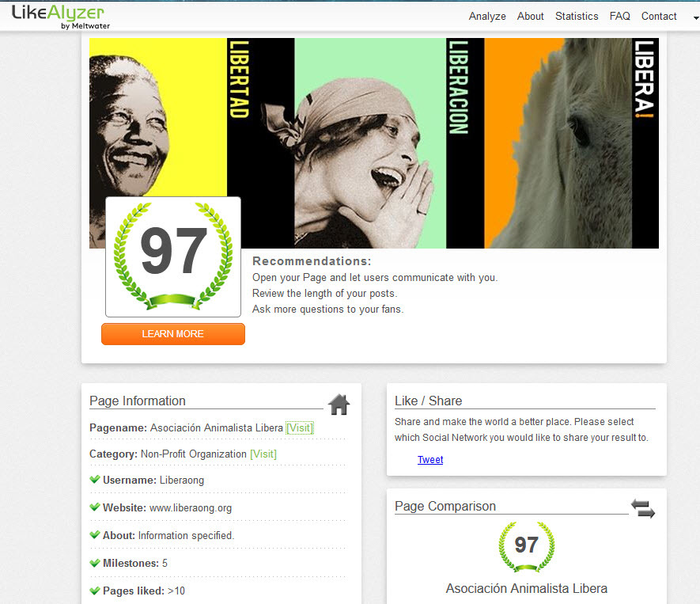Click the Username green checkmark icon

(x=95, y=480)
